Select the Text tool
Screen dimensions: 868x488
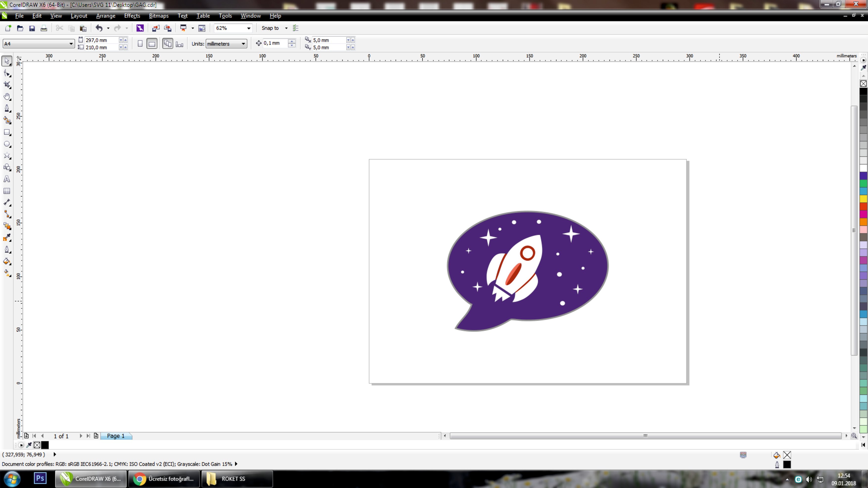pos(7,179)
